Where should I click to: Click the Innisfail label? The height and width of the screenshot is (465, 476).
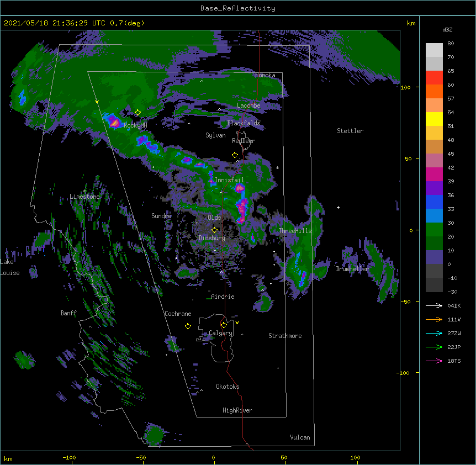click(229, 180)
